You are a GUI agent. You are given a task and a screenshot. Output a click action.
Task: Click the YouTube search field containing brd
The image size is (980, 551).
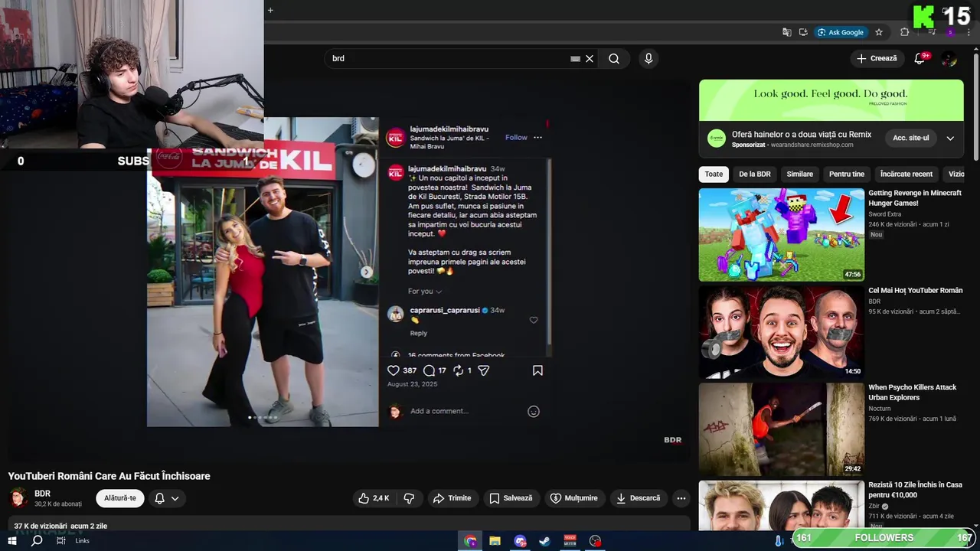448,58
